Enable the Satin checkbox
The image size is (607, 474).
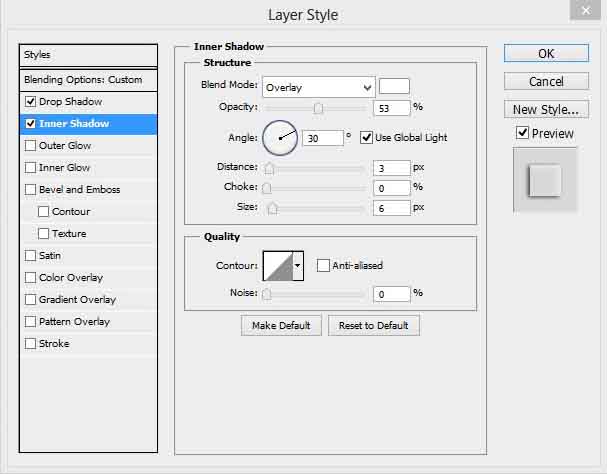30,256
